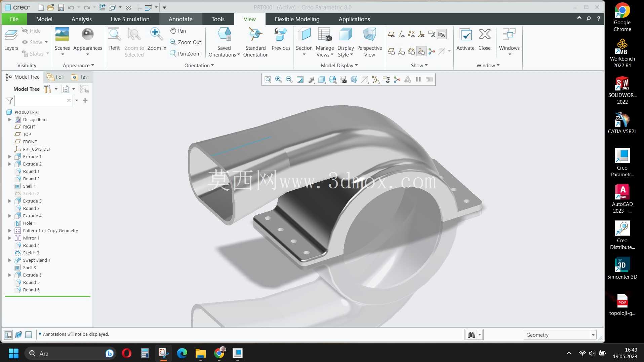Toggle dimension value 10.0 display
The width and height of the screenshot is (644, 362).
click(442, 34)
